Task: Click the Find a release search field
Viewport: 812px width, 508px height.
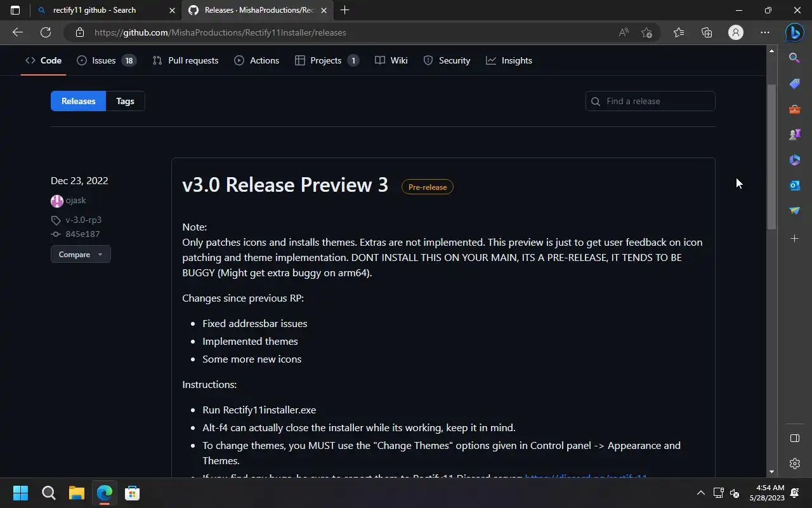Action: coord(650,101)
